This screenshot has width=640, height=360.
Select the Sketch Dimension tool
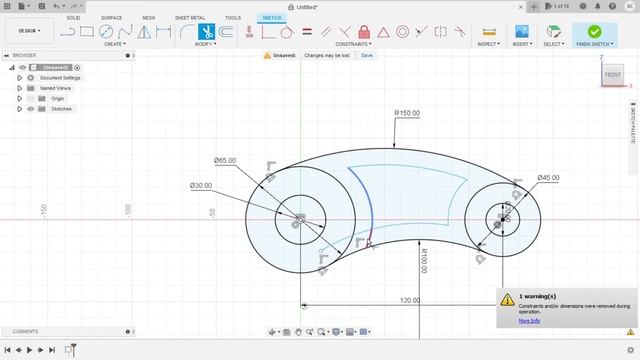(164, 31)
